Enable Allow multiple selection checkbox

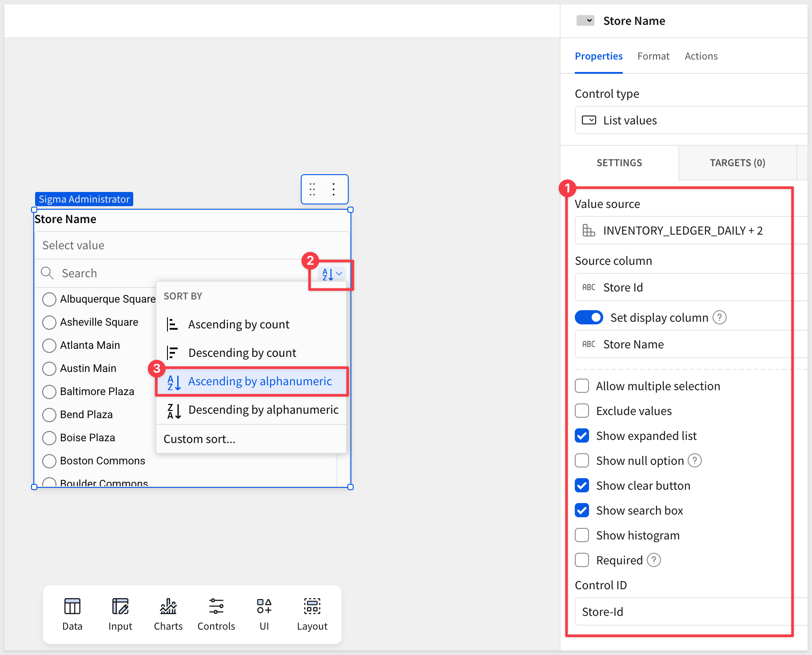click(582, 386)
